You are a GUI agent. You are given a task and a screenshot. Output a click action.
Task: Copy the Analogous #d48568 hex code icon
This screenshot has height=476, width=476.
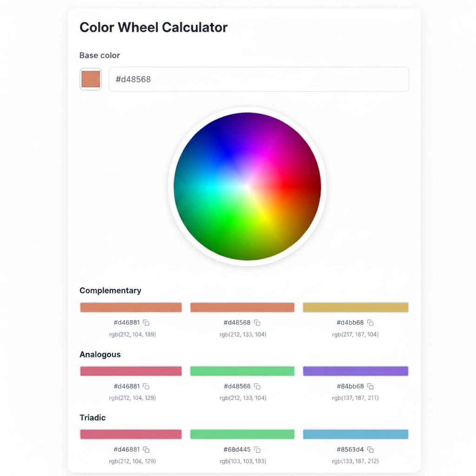pos(257,386)
